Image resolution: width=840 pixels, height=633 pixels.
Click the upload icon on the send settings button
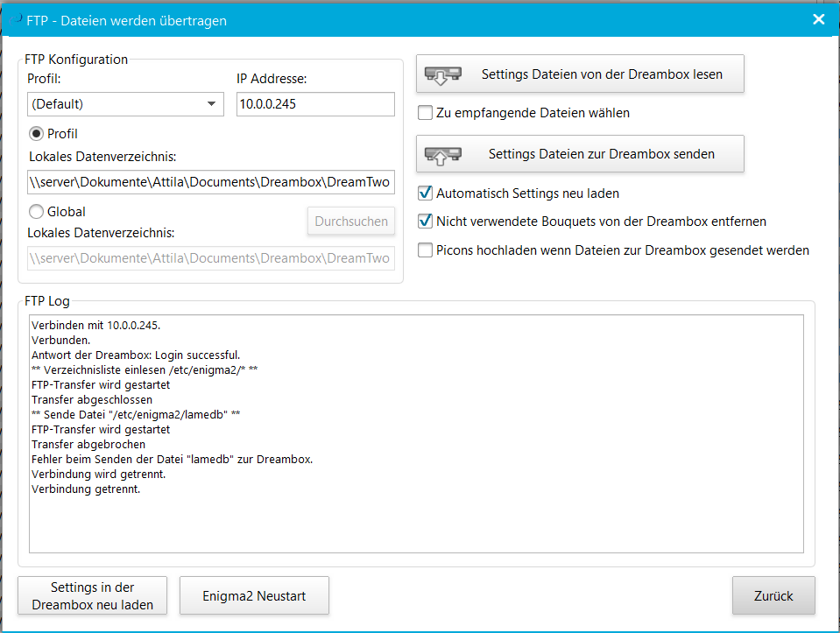click(x=441, y=155)
